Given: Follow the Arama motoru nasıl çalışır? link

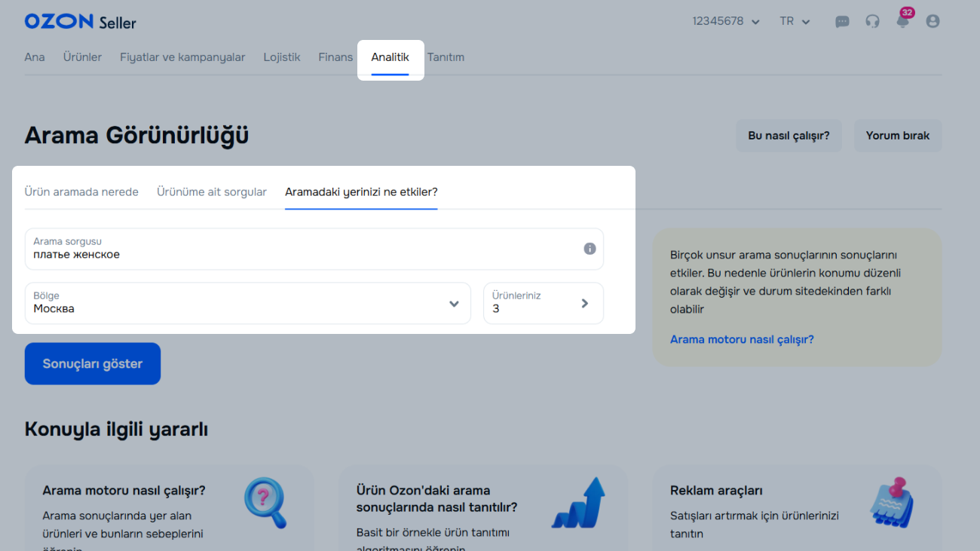Looking at the screenshot, I should point(742,340).
